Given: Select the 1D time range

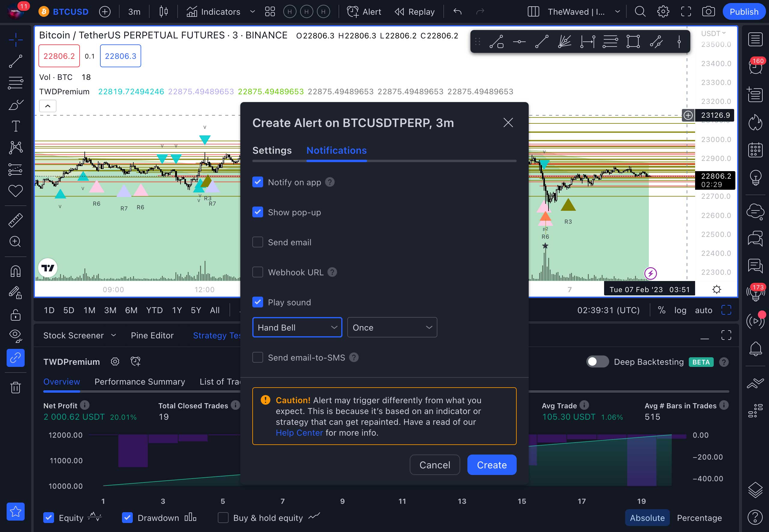Looking at the screenshot, I should pyautogui.click(x=49, y=310).
